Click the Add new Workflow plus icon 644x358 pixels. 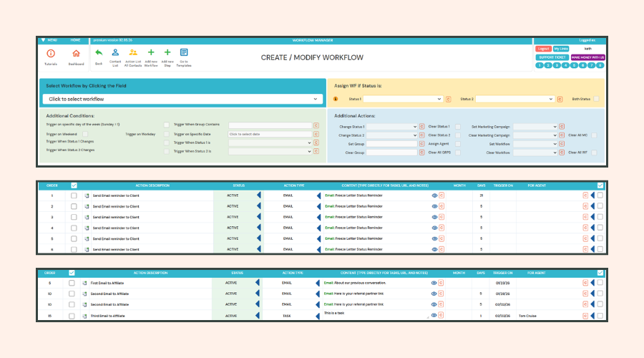coord(151,52)
